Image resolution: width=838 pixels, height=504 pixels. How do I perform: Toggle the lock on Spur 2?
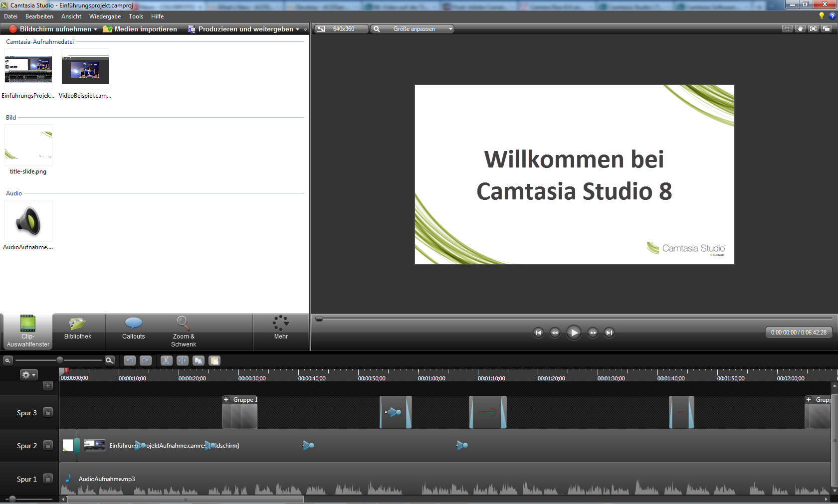click(48, 445)
